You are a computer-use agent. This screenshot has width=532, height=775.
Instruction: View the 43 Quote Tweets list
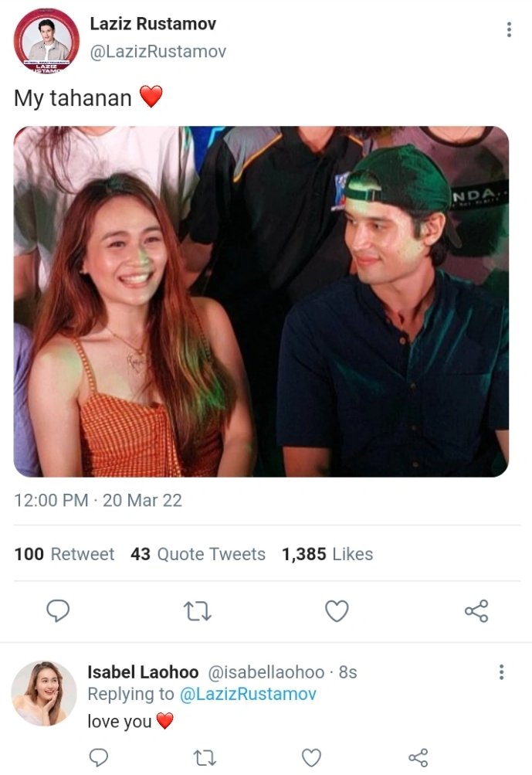pos(198,554)
